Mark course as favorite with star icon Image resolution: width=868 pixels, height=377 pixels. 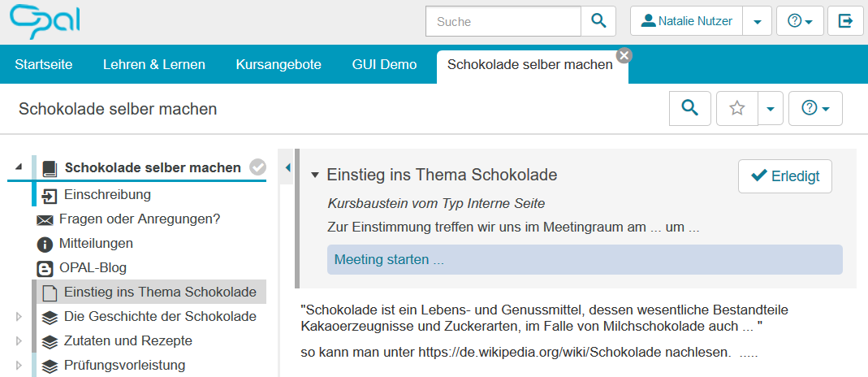tap(736, 108)
